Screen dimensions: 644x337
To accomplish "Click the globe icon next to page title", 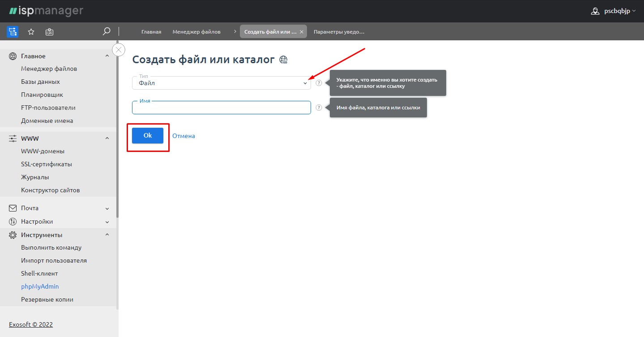I will [x=283, y=60].
